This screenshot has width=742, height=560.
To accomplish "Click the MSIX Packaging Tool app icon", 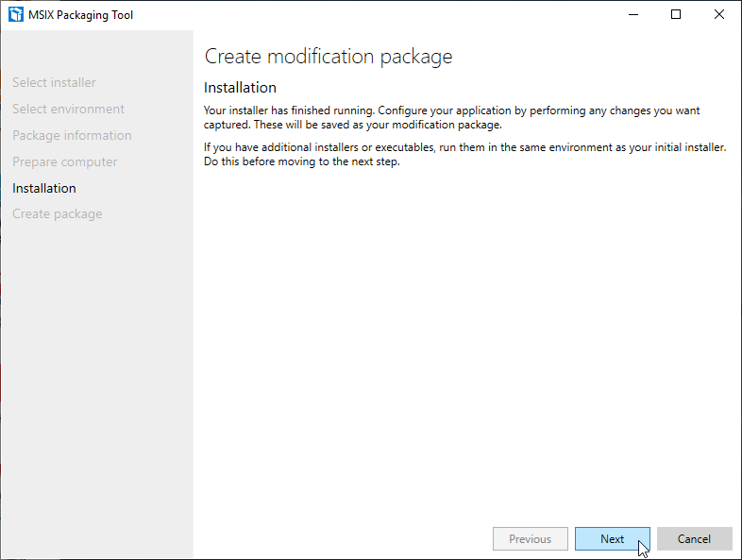I will (x=15, y=14).
